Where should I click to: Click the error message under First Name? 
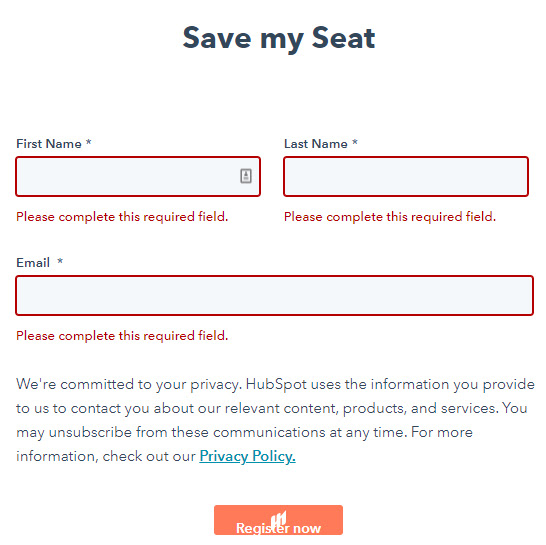pyautogui.click(x=122, y=217)
